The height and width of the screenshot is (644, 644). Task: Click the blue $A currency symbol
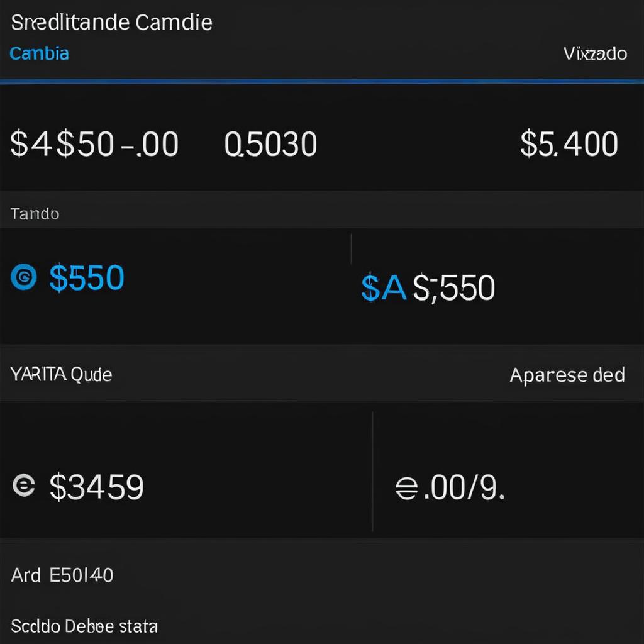(x=384, y=287)
